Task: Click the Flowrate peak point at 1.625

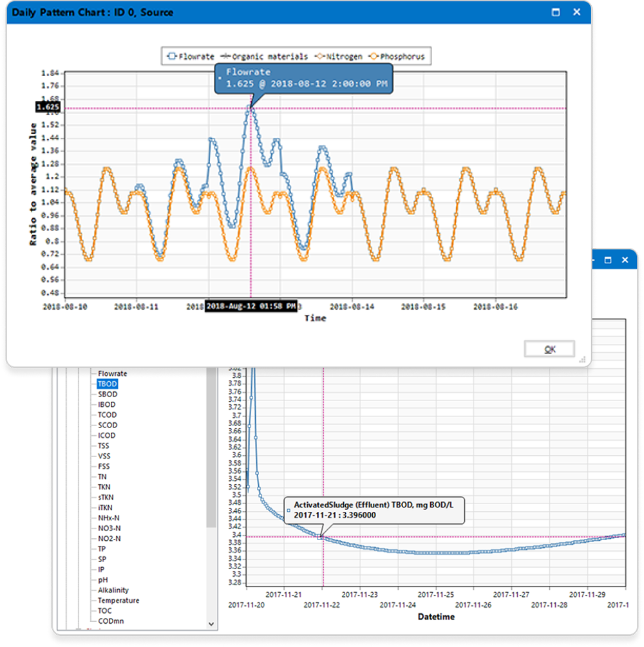Action: click(251, 108)
